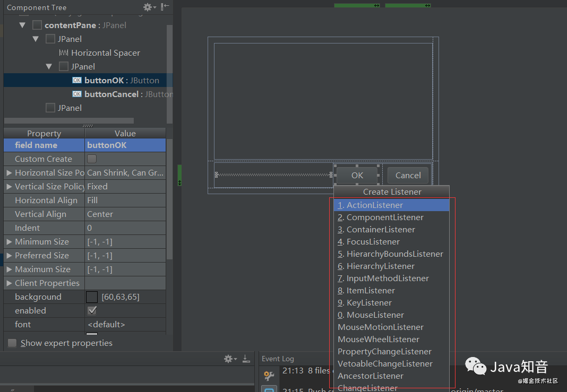The width and height of the screenshot is (567, 392).
Task: Select MouseListener entry
Action: click(391, 315)
